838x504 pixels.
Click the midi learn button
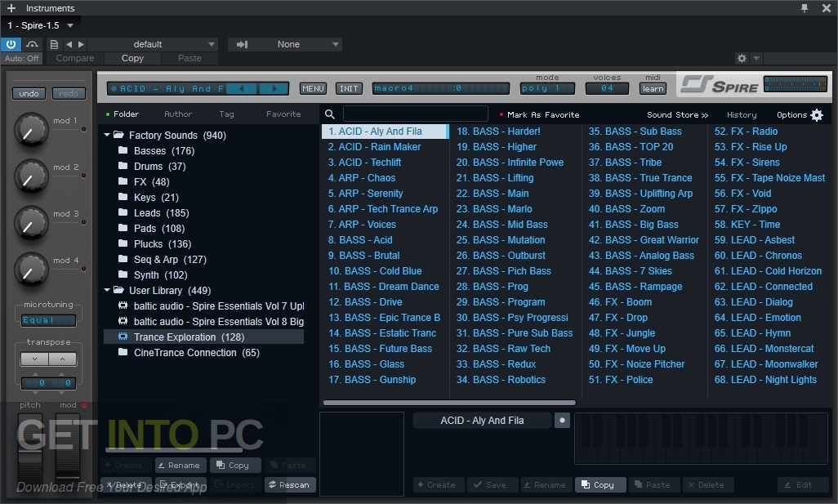pyautogui.click(x=653, y=89)
